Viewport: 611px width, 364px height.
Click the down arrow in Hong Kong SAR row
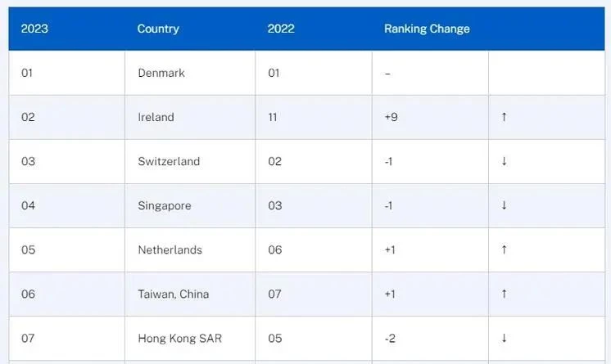tap(504, 338)
